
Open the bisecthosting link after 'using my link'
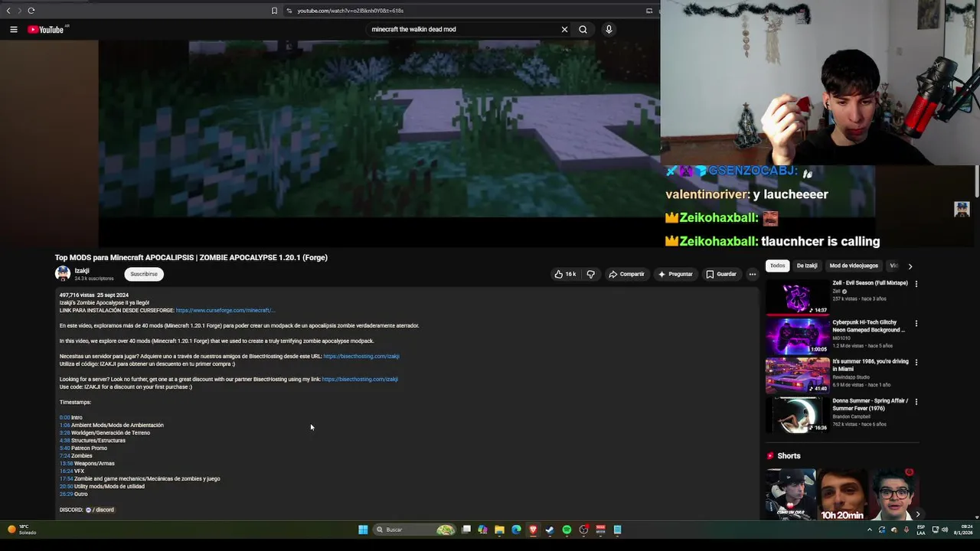click(x=360, y=379)
